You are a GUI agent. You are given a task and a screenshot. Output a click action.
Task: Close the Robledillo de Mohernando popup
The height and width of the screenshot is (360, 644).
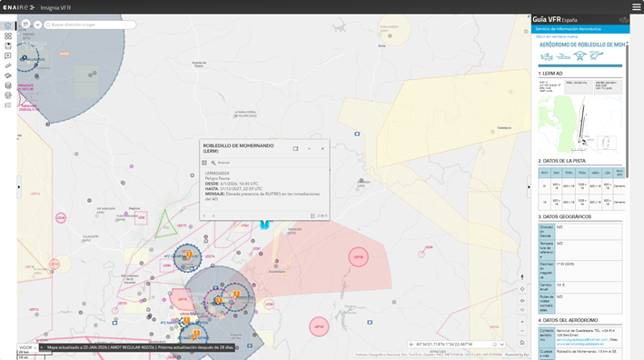click(322, 149)
